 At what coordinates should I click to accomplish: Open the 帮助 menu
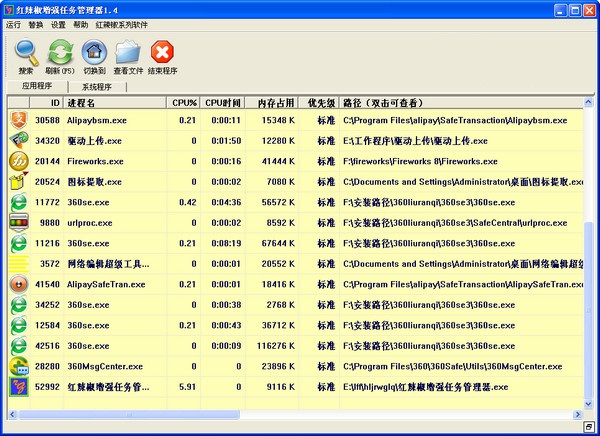click(80, 25)
